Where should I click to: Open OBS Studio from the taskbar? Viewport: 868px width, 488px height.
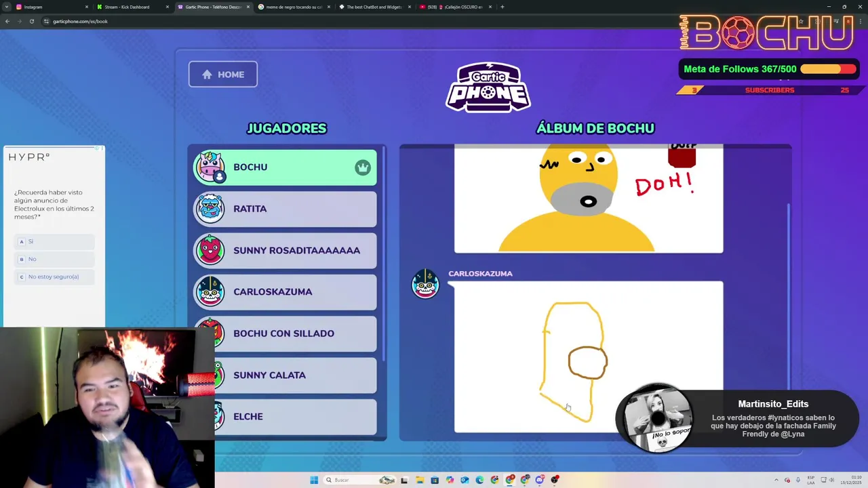pyautogui.click(x=555, y=480)
